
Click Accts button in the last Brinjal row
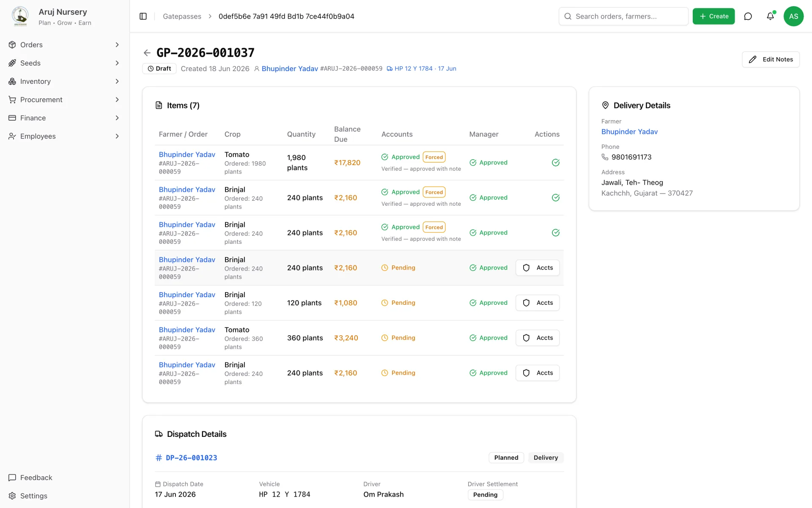pyautogui.click(x=537, y=373)
